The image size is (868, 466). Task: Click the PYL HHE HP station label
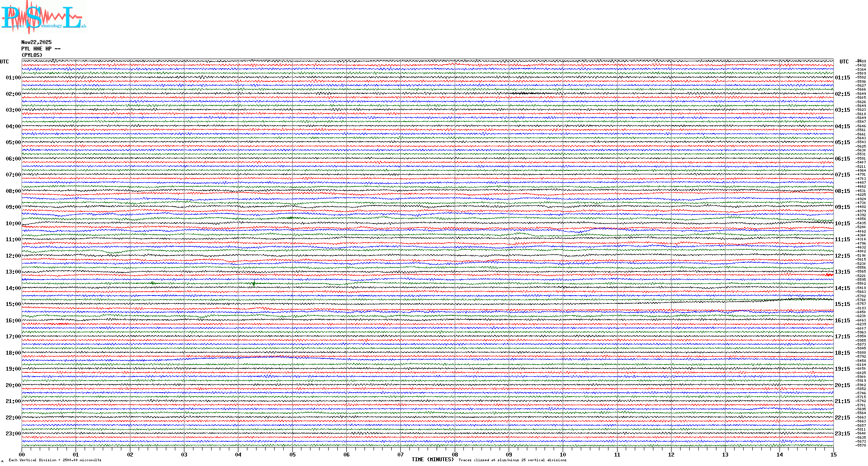(x=41, y=49)
